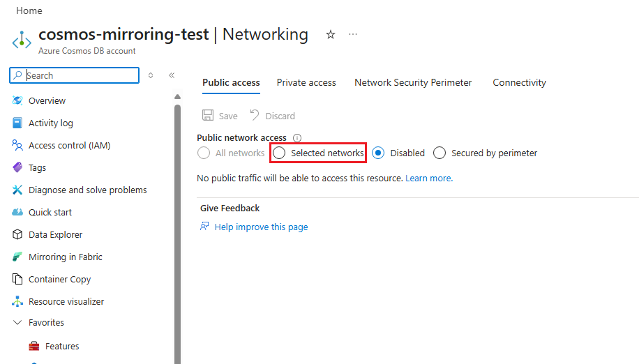The image size is (639, 364).
Task: Toggle expand/collapse all menu groups arrows
Action: pos(151,75)
